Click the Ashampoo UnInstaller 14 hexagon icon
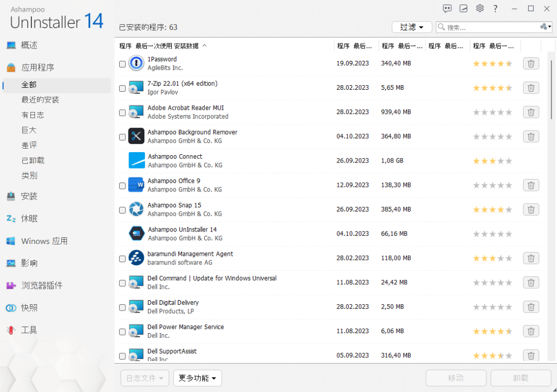The height and width of the screenshot is (392, 557). coord(136,234)
